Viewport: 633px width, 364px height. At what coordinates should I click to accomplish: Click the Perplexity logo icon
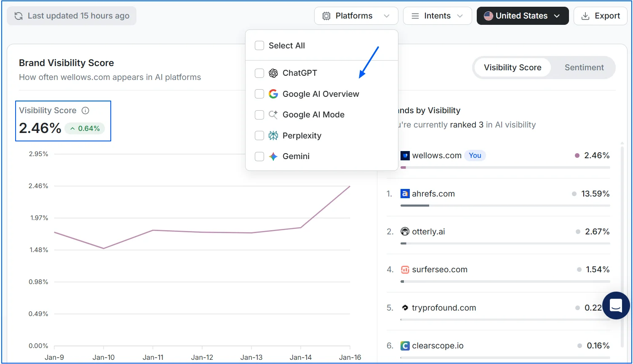tap(273, 136)
